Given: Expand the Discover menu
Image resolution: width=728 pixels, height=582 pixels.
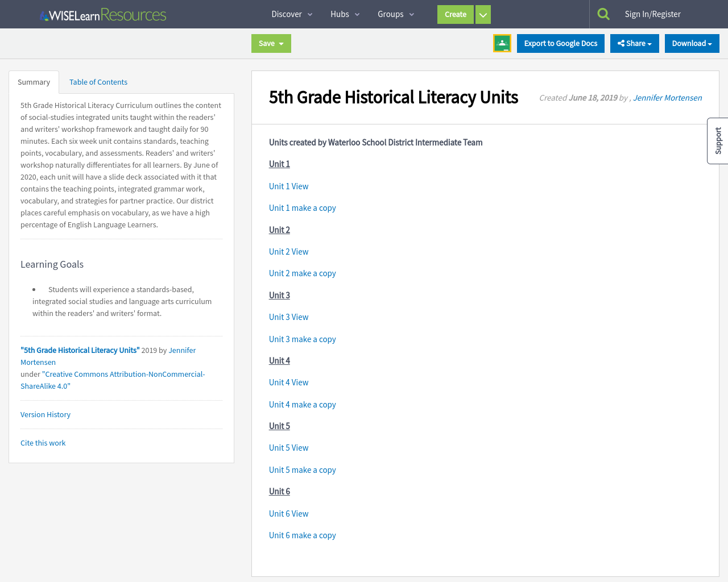Looking at the screenshot, I should point(292,14).
